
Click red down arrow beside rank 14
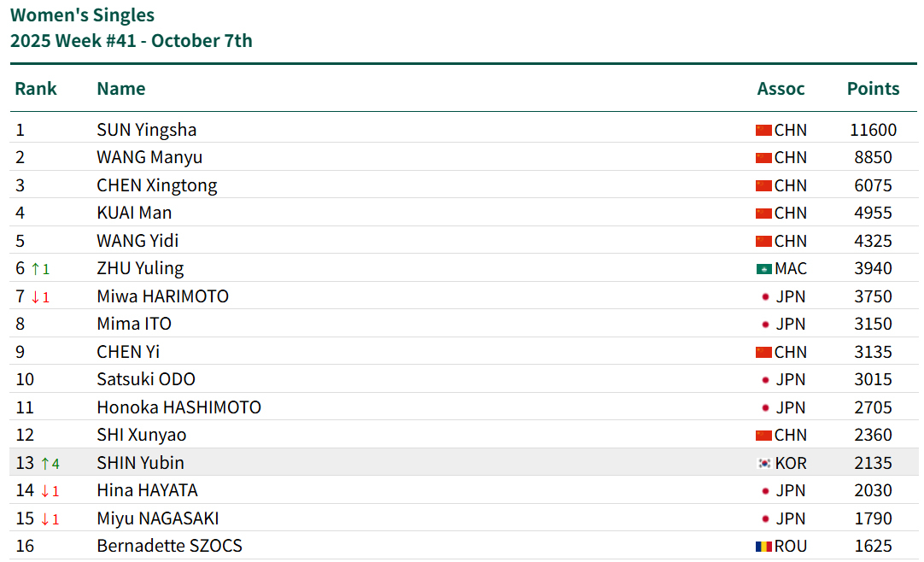(45, 491)
